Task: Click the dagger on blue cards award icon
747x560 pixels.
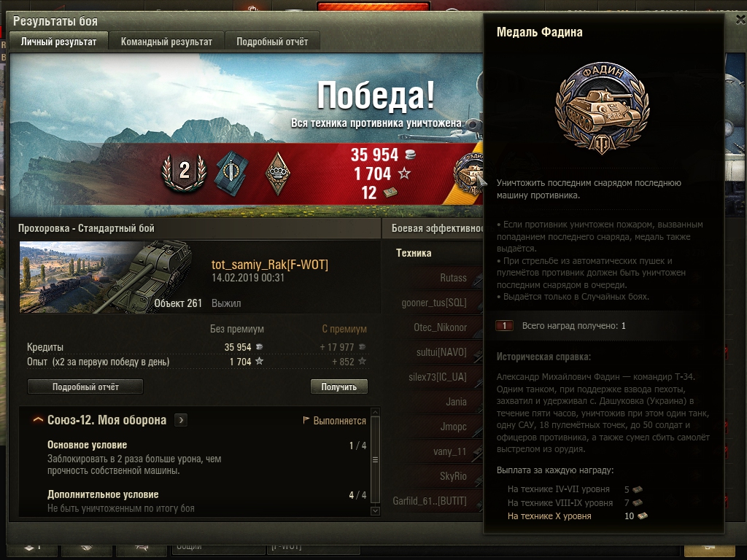Action: 231,172
